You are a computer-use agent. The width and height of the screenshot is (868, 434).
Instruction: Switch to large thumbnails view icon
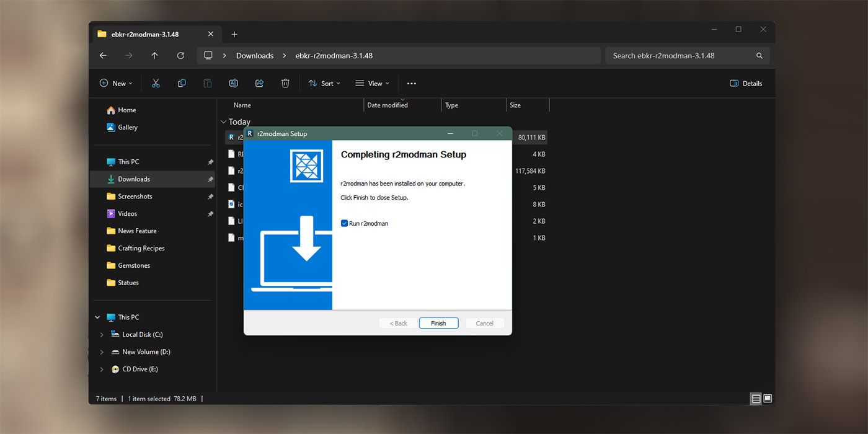click(x=768, y=399)
